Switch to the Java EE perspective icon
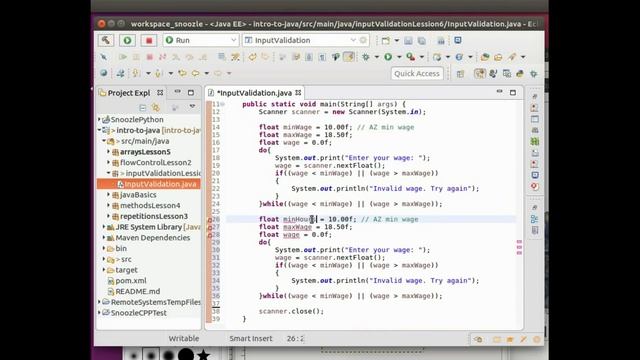This screenshot has height=360, width=640. (480, 73)
